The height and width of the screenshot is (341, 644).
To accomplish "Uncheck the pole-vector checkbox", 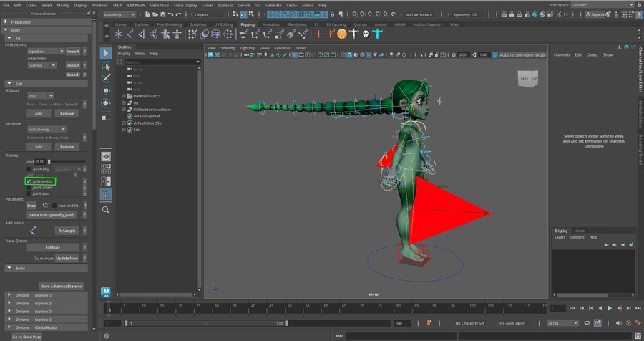I will coord(29,181).
